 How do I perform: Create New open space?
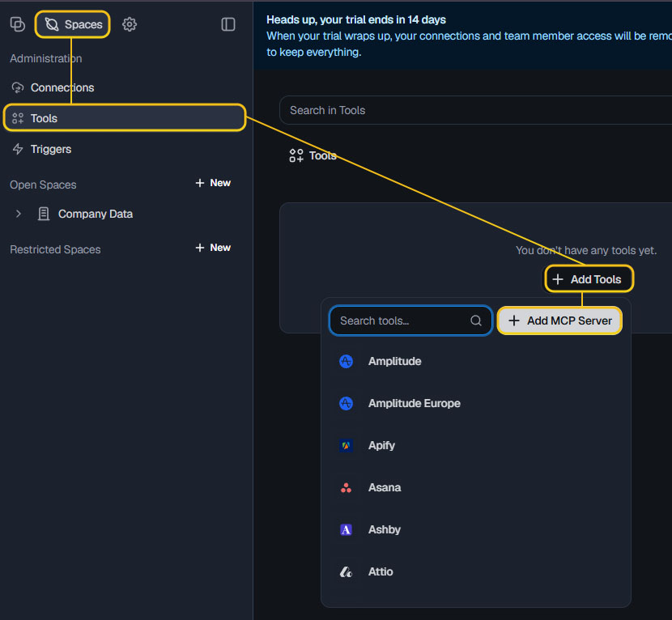pos(213,183)
